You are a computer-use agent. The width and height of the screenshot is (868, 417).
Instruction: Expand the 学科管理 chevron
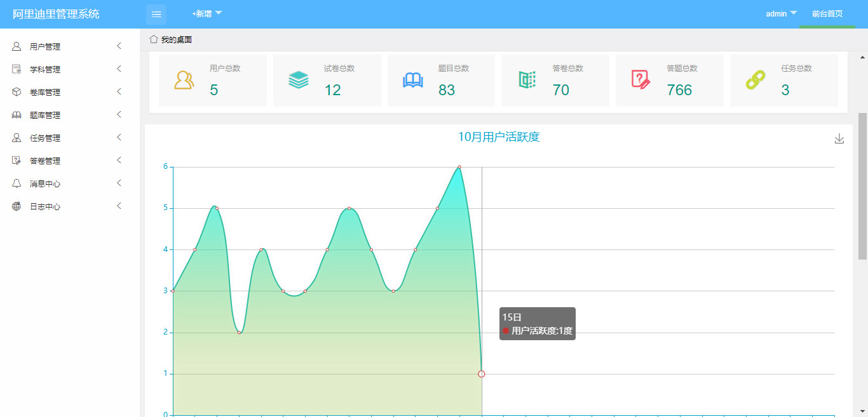(x=119, y=69)
